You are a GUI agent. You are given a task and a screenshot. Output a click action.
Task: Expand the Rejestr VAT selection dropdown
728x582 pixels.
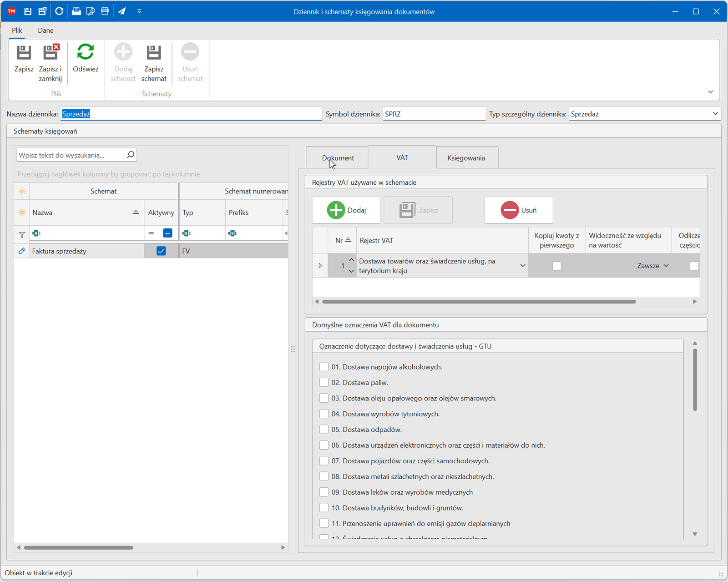pos(522,266)
